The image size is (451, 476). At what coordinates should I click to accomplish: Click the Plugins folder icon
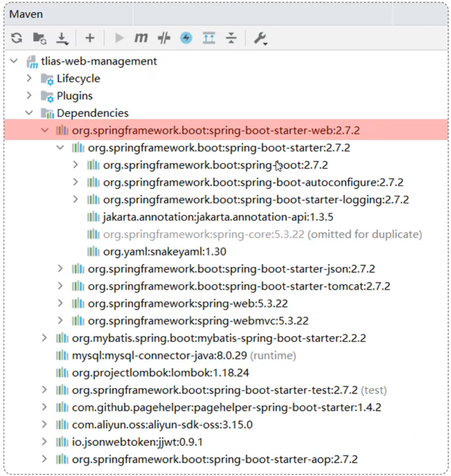pos(47,96)
